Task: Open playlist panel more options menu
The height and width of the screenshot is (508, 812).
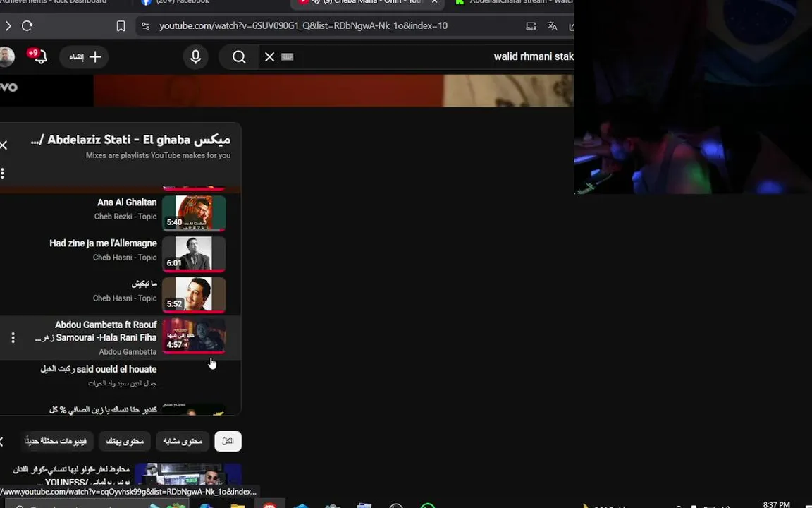Action: 3,173
